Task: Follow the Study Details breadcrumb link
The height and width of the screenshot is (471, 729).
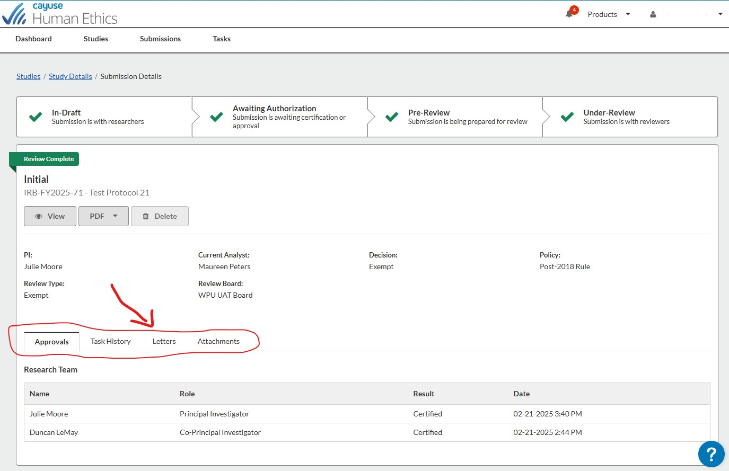Action: (70, 76)
